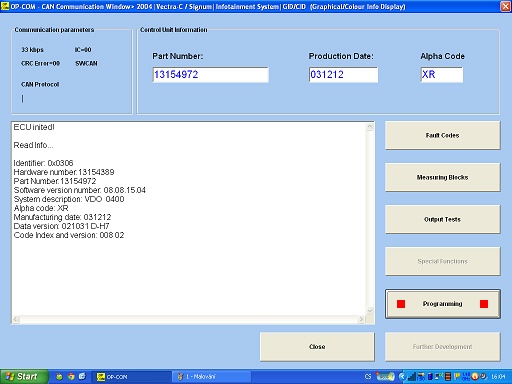Launch the Output Tests function

tap(442, 219)
